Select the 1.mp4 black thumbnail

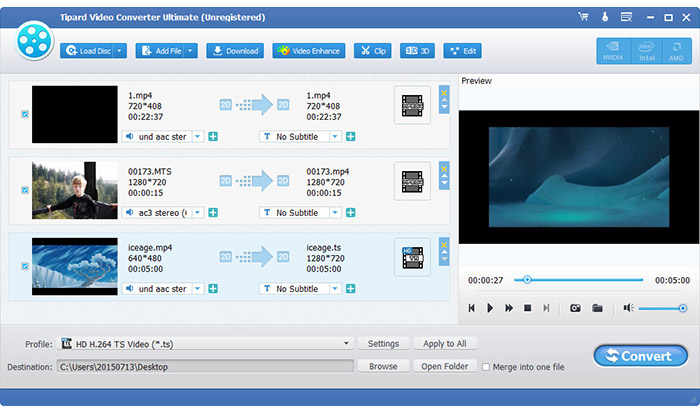pos(75,114)
